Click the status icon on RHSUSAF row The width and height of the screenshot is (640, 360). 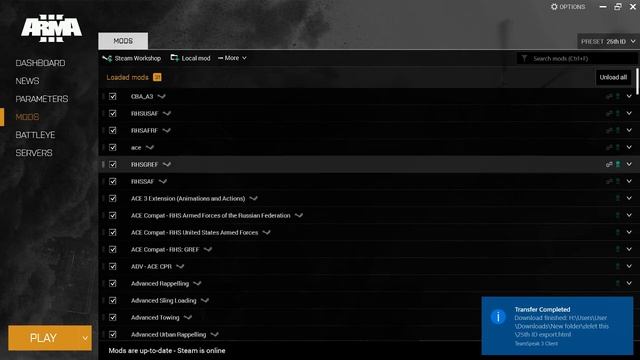(x=618, y=113)
